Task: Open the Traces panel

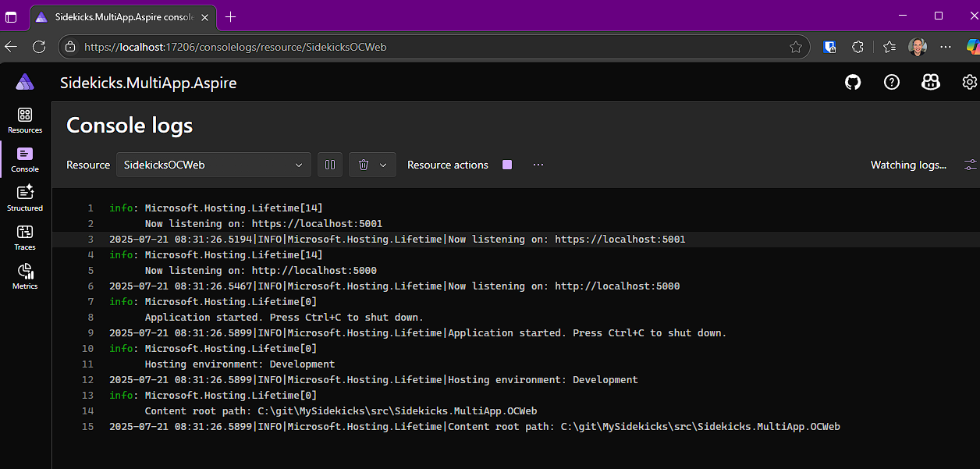Action: 24,236
